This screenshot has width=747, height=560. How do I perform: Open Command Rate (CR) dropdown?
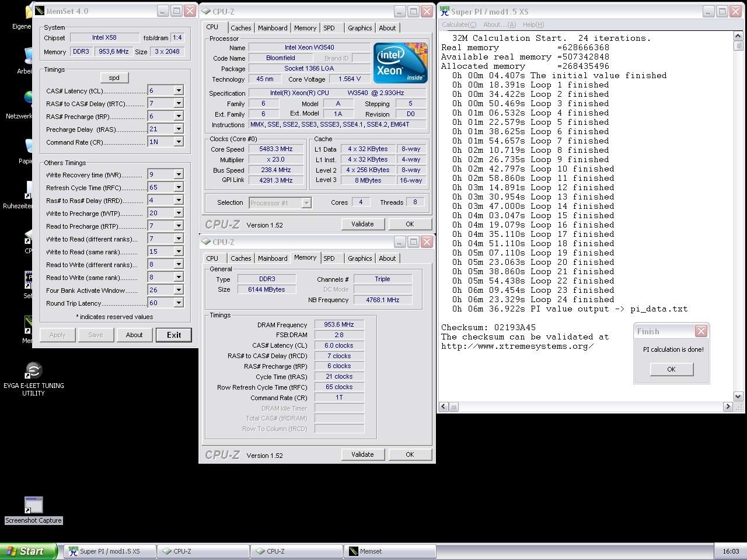[179, 142]
